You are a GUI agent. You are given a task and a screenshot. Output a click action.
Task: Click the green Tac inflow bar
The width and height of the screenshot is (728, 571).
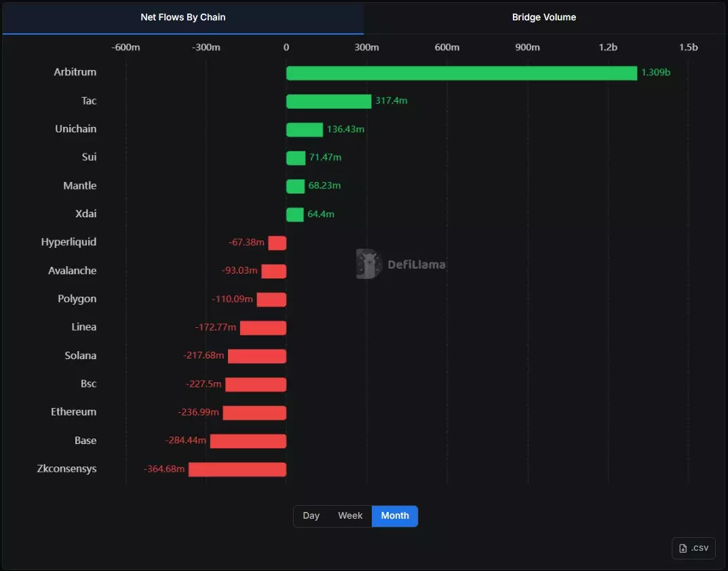click(x=328, y=101)
